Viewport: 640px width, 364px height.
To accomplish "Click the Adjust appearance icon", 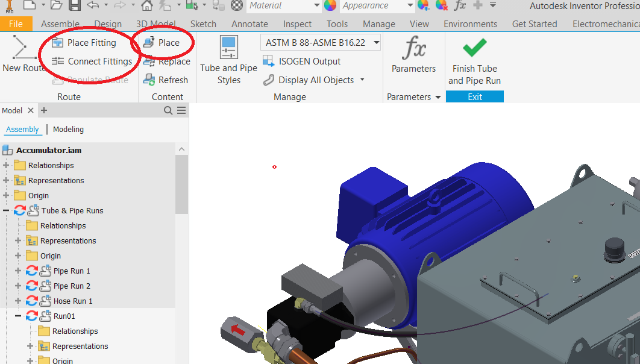I will [423, 5].
